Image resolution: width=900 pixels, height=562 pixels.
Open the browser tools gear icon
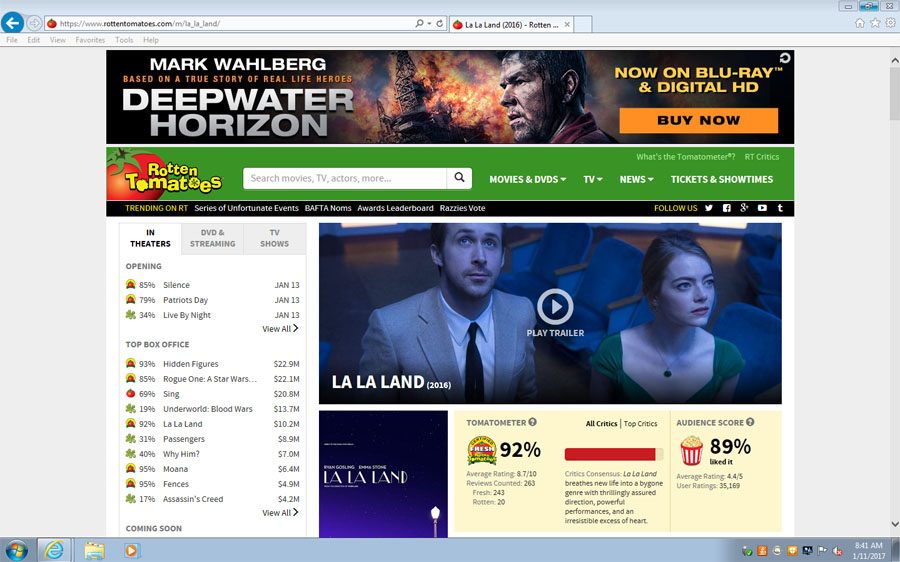point(890,23)
